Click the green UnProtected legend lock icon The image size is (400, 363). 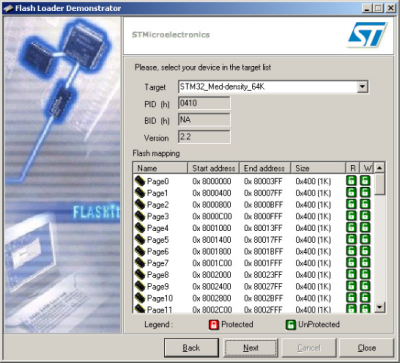click(x=291, y=324)
